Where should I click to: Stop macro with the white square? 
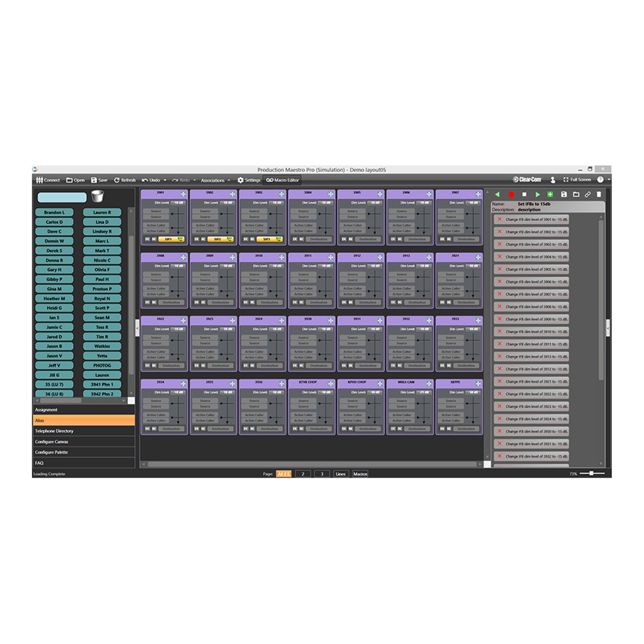(x=524, y=194)
